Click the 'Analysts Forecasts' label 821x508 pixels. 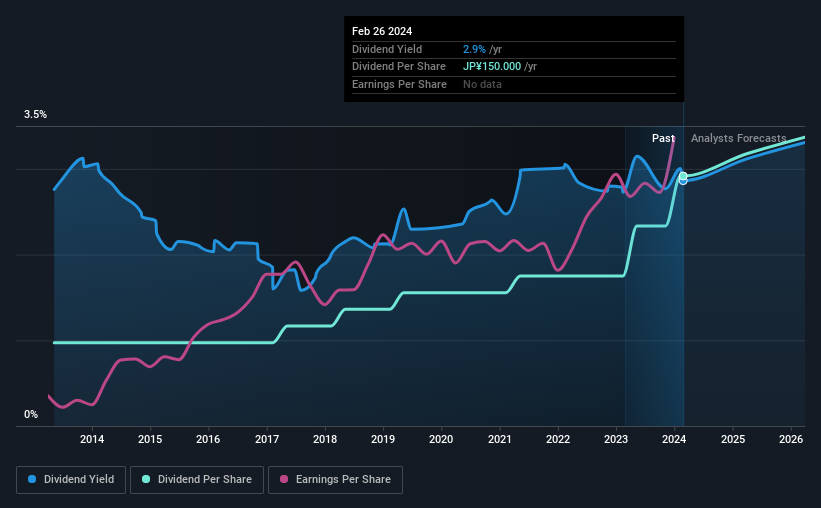click(x=738, y=138)
